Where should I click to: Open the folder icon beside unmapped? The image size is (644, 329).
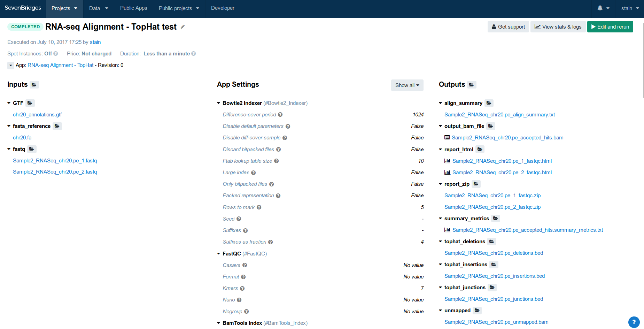point(477,311)
